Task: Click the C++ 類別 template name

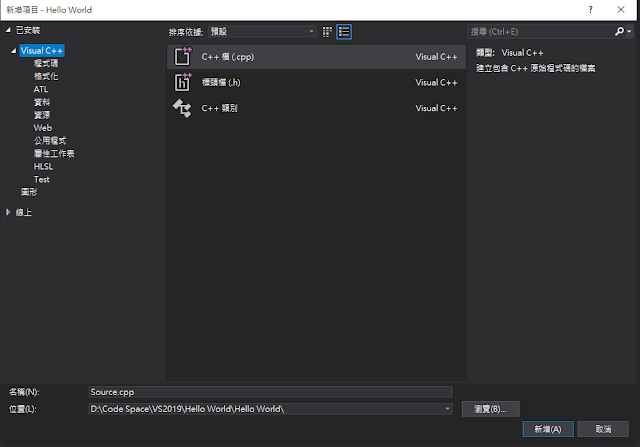Action: click(219, 108)
